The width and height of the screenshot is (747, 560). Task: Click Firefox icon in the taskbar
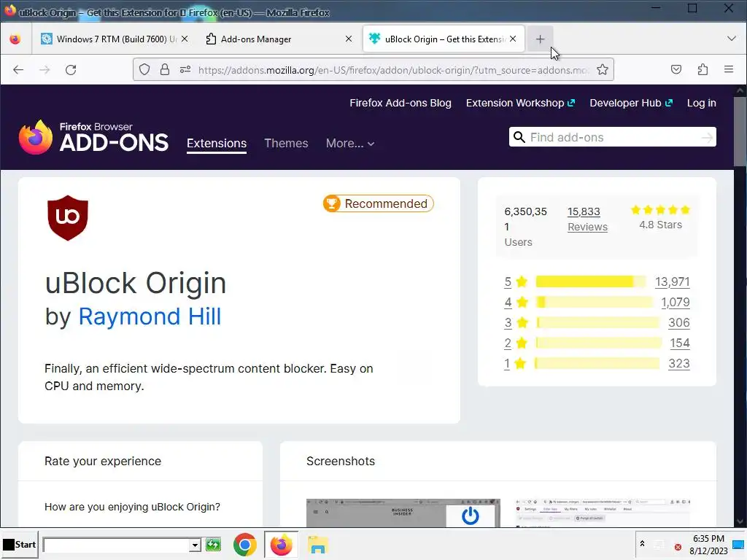click(281, 545)
